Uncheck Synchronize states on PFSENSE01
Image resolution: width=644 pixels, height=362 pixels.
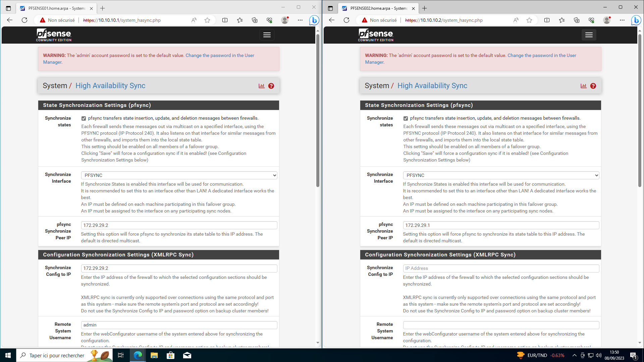point(84,118)
